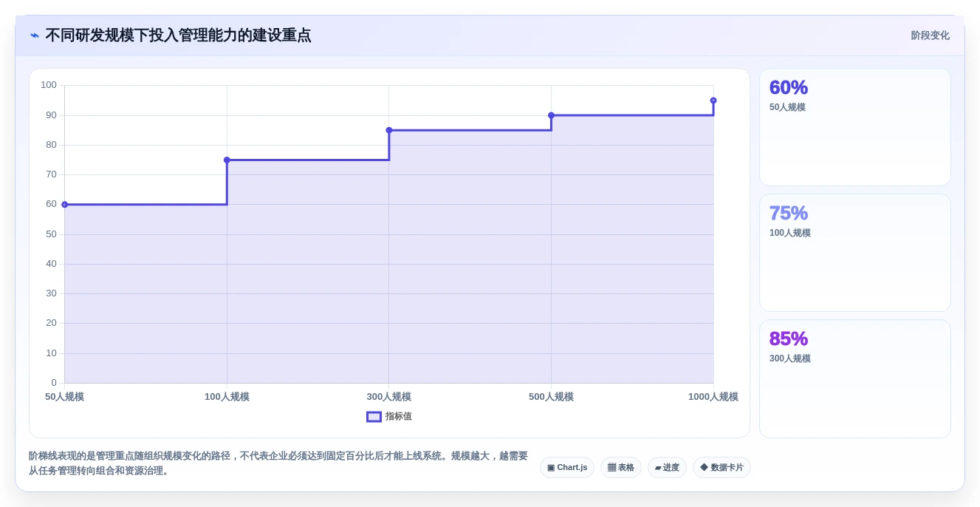Select the 数据卡片 tag pill
The width and height of the screenshot is (980, 507).
722,468
